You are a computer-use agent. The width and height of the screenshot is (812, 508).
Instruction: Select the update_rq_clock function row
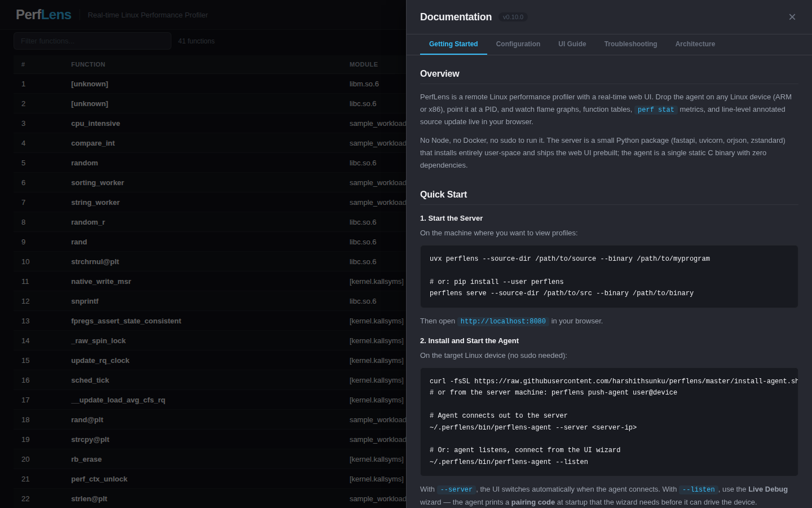(x=210, y=361)
